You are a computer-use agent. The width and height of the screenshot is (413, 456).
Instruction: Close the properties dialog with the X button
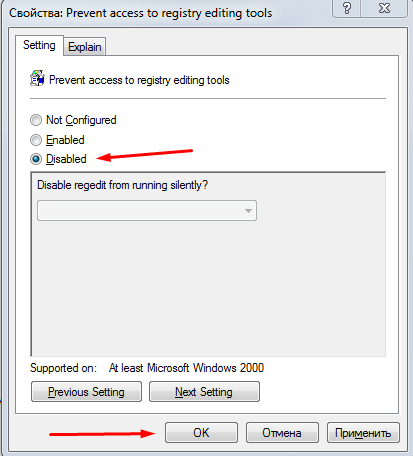(x=384, y=8)
